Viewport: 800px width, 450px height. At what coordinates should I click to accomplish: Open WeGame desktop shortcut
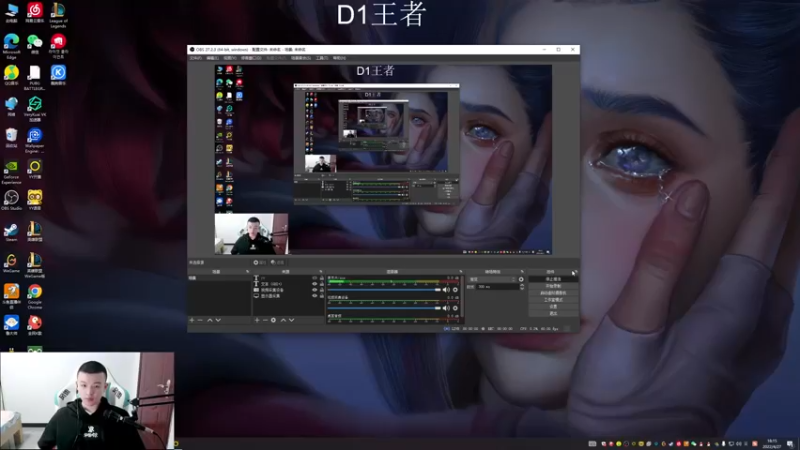(11, 263)
